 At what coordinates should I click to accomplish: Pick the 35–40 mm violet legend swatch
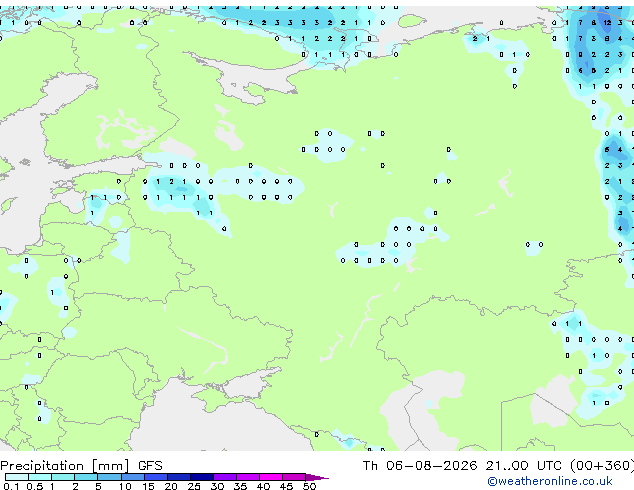[x=248, y=477]
